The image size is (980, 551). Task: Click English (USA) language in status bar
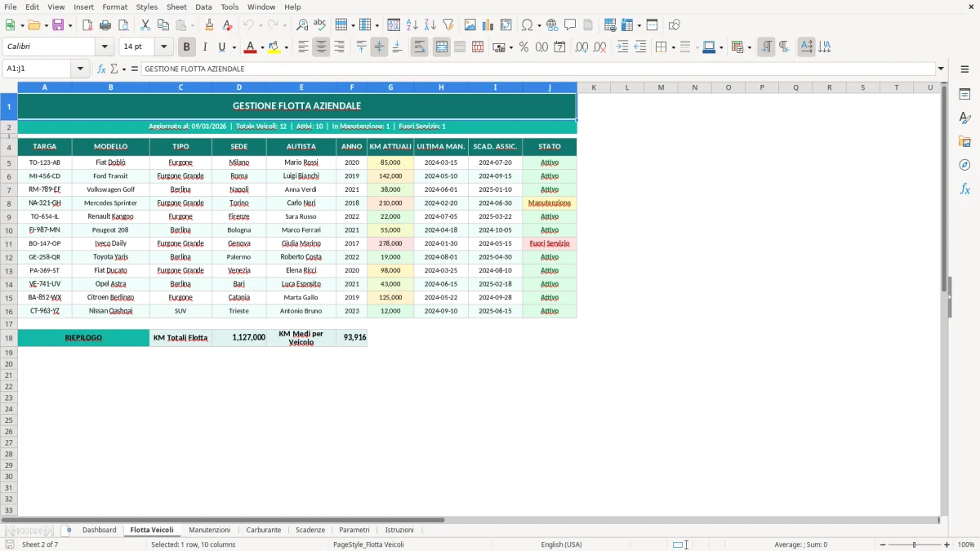561,544
